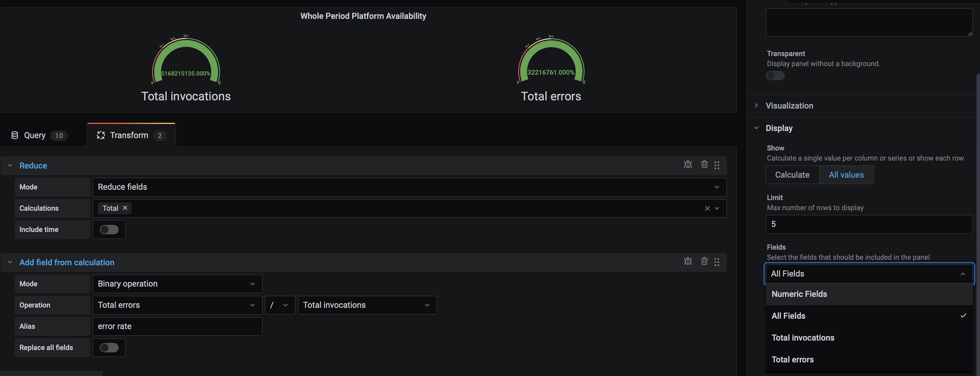Enable the Replace all fields toggle
This screenshot has height=376, width=980.
pyautogui.click(x=109, y=347)
